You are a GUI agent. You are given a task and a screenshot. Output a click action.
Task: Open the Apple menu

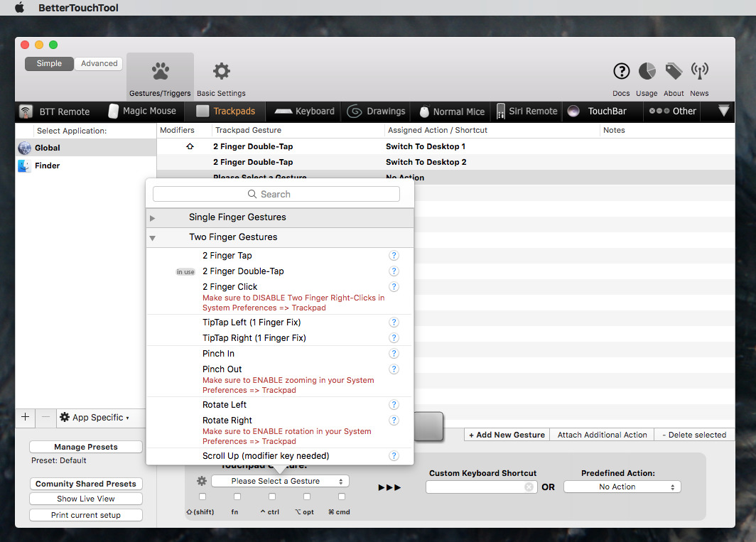click(x=20, y=8)
